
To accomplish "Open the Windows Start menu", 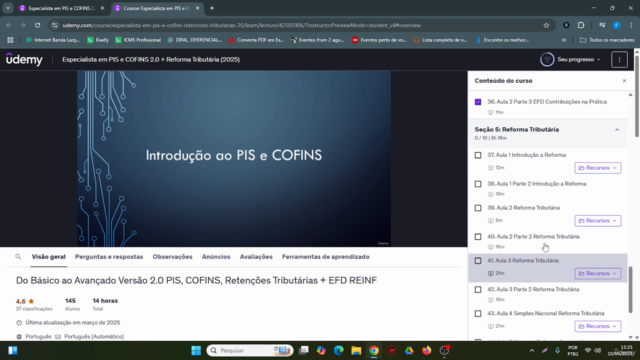I will point(196,350).
